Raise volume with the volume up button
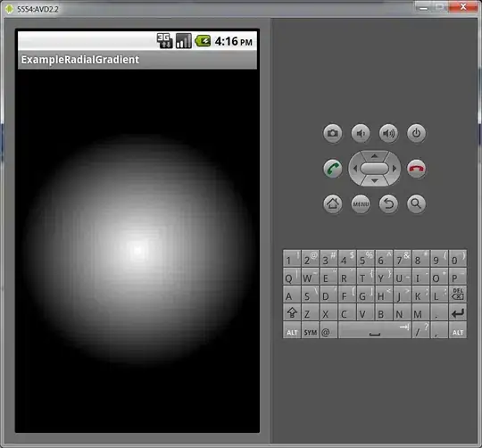Screen dimensions: 482x448 [388, 133]
